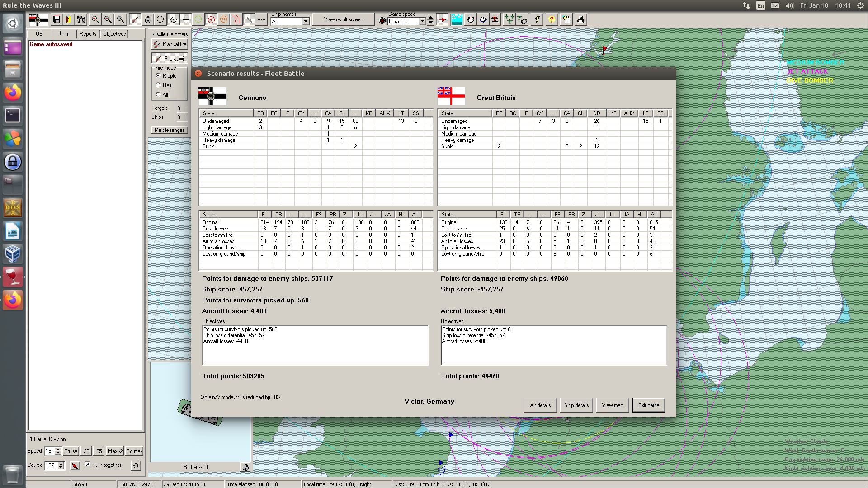
Task: Click the Germany Objectives text box
Action: [315, 345]
